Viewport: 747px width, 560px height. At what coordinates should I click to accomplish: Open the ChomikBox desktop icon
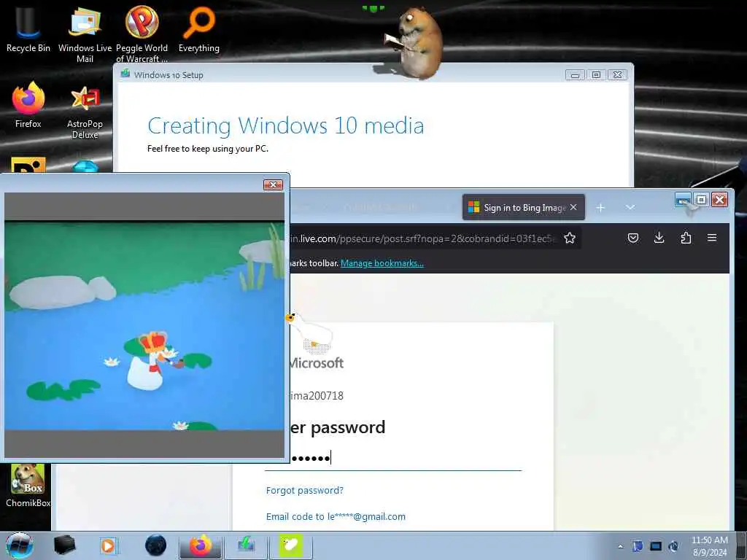click(x=28, y=486)
